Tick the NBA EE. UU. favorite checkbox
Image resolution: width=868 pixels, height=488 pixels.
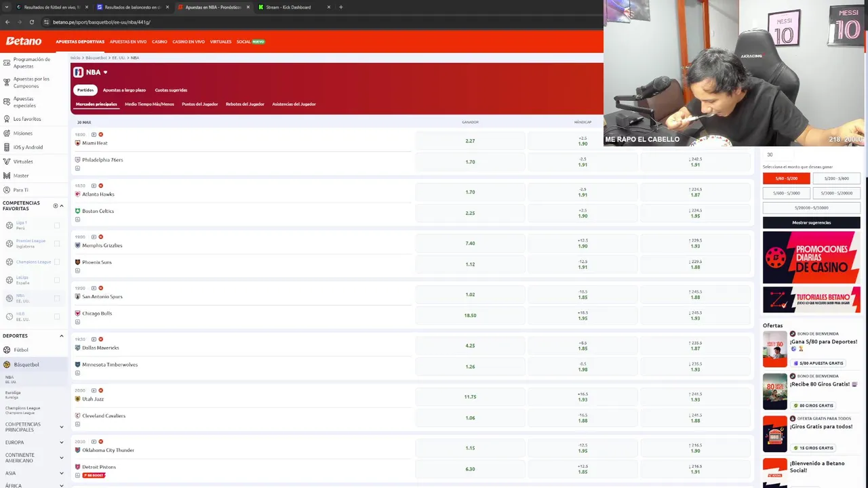tap(57, 298)
